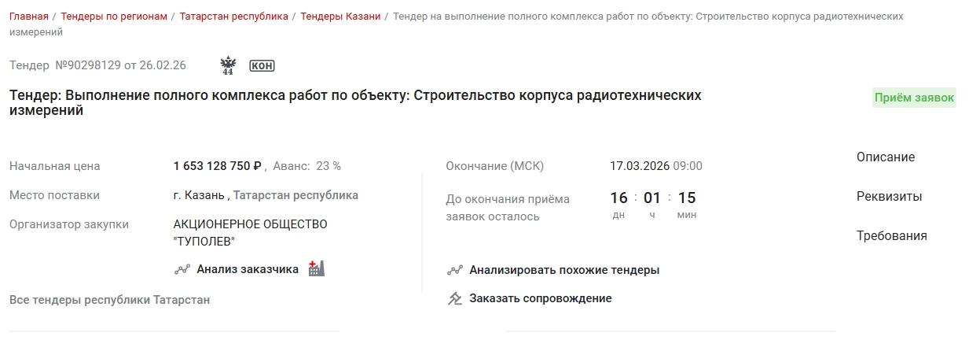The width and height of the screenshot is (980, 340).
Task: Jump to the Требования section
Action: pyautogui.click(x=892, y=236)
